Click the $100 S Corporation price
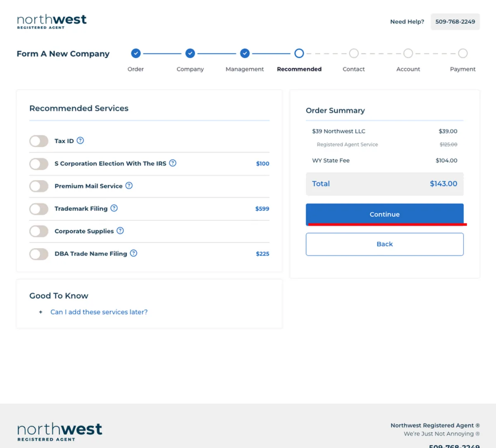This screenshot has height=448, width=496. click(x=262, y=164)
